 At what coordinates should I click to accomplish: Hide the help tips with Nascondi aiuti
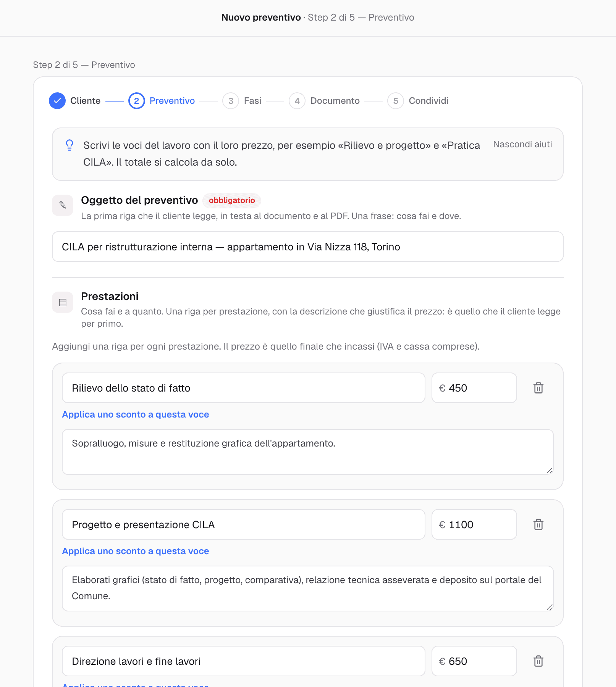pyautogui.click(x=522, y=144)
